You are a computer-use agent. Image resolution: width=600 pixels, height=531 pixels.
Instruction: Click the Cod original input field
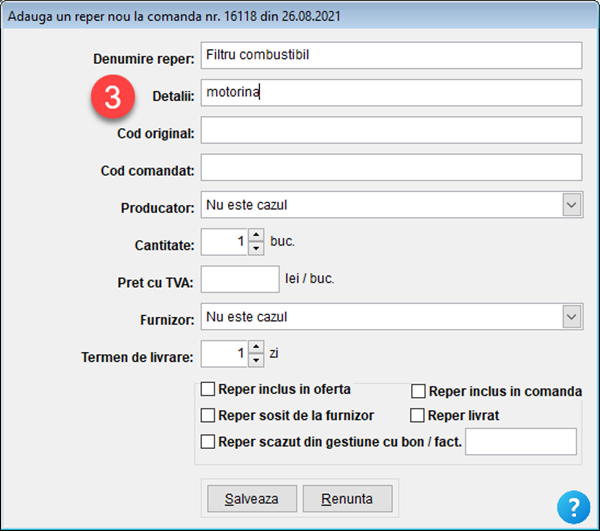[390, 130]
